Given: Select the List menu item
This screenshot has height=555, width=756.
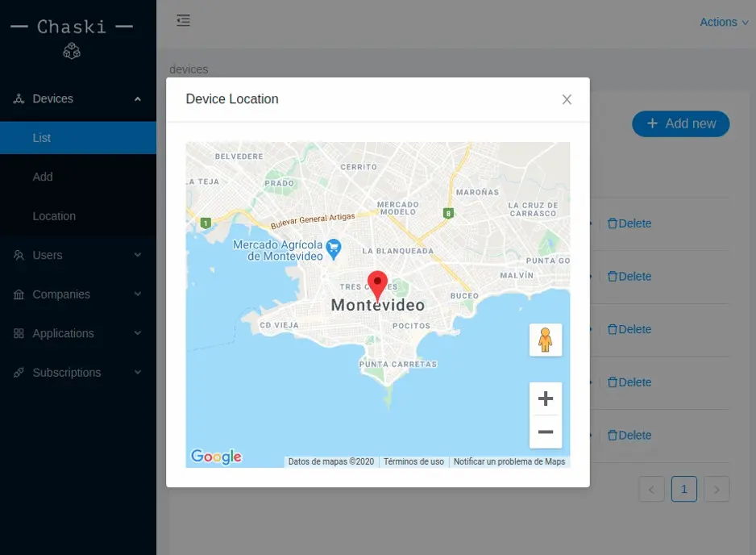Looking at the screenshot, I should pyautogui.click(x=42, y=137).
